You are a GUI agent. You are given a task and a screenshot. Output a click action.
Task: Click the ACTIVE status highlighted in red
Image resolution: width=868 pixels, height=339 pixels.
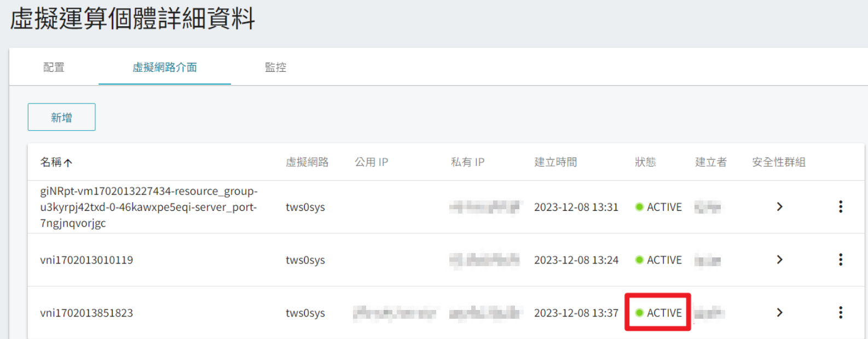[658, 313]
